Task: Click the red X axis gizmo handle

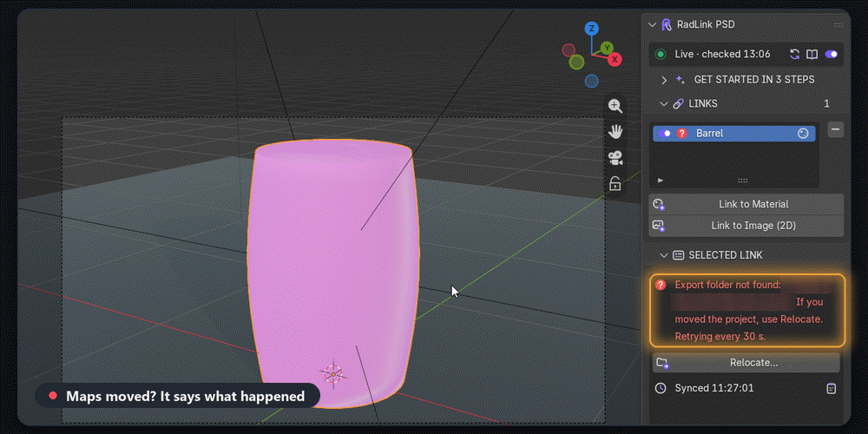Action: (615, 59)
